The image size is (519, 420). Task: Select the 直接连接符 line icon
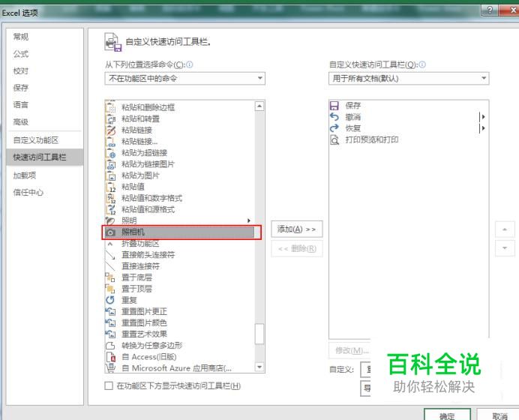pyautogui.click(x=110, y=266)
